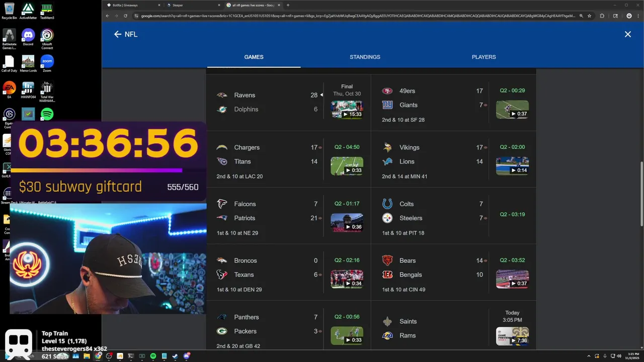Switch to the GAMES tab
This screenshot has width=644, height=362.
coord(254,57)
